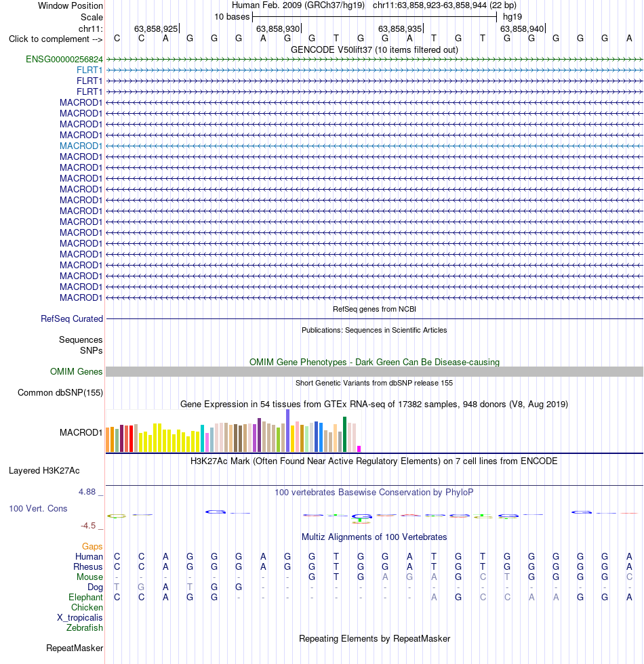
Task: Click the 100 Vert. Cons label
Action: pyautogui.click(x=38, y=509)
